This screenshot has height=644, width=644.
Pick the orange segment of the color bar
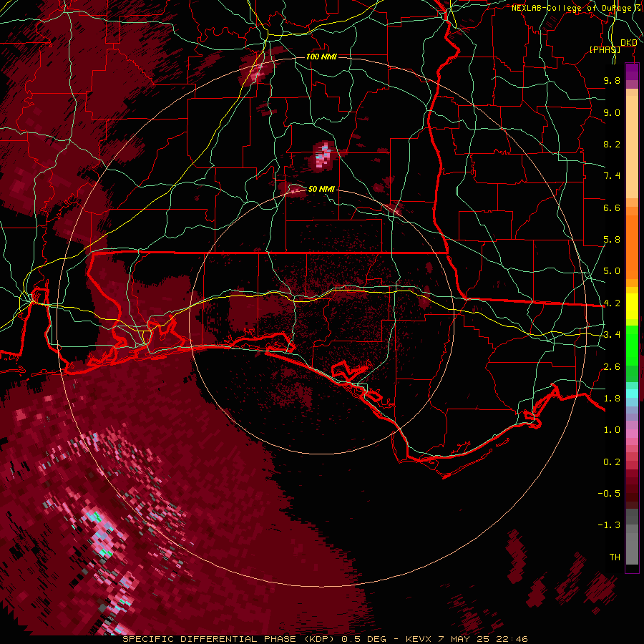pos(632,247)
